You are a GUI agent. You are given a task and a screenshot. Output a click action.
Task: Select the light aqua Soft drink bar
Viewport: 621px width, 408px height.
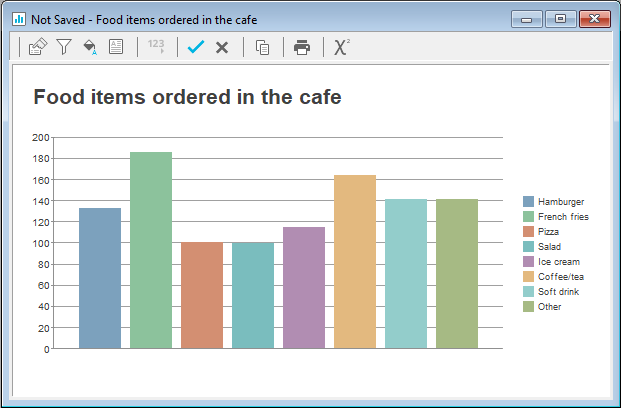(406, 274)
